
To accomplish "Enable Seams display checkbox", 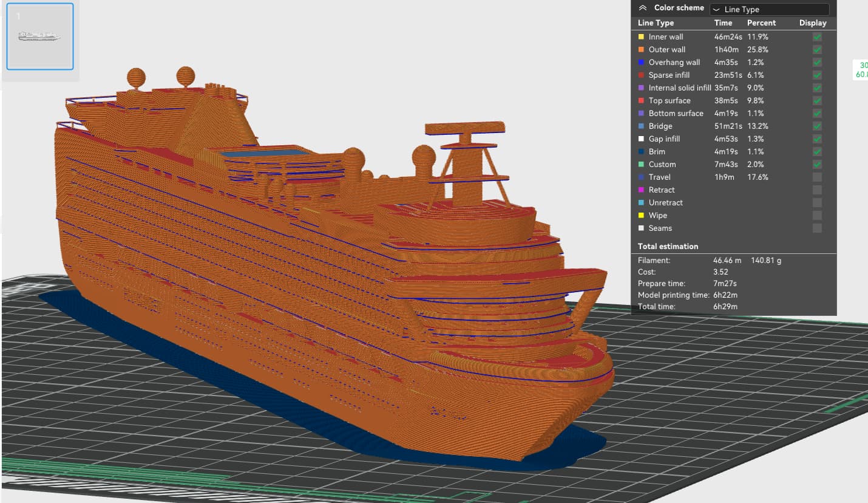I will click(x=817, y=228).
